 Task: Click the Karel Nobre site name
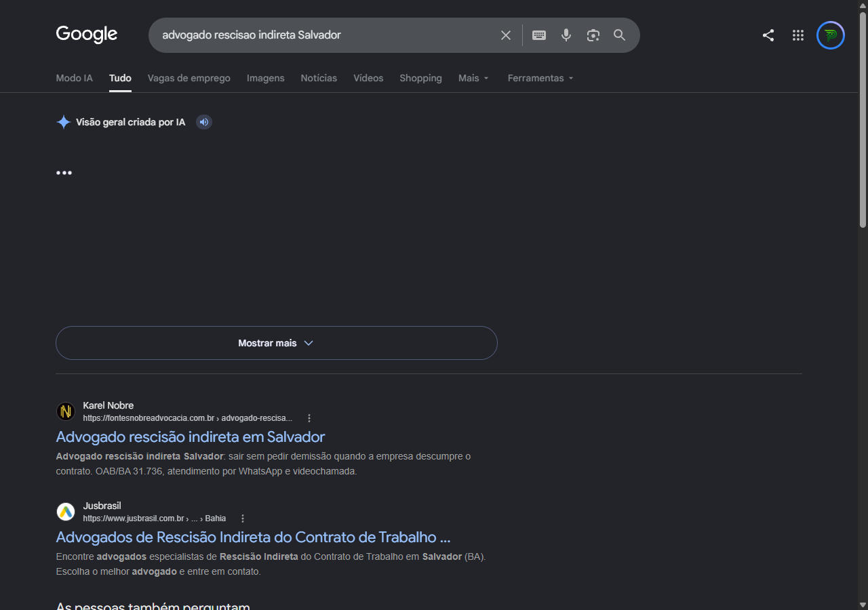[x=108, y=405]
